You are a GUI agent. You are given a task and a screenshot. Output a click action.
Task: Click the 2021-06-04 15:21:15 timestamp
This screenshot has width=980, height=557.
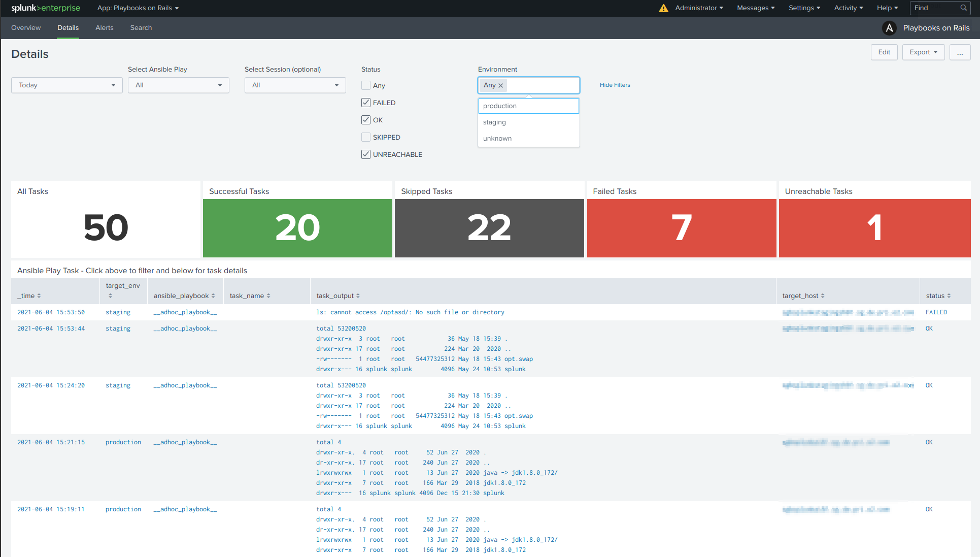coord(51,442)
